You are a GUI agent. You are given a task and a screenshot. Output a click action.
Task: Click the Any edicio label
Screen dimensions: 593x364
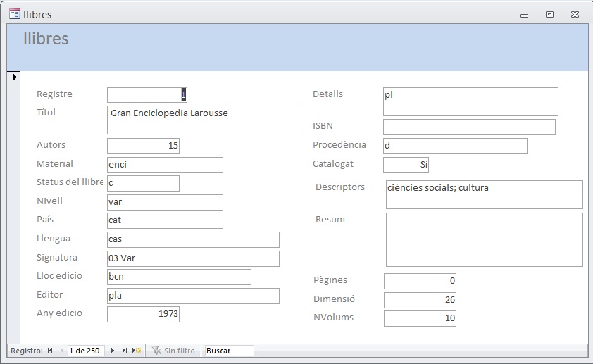(59, 313)
